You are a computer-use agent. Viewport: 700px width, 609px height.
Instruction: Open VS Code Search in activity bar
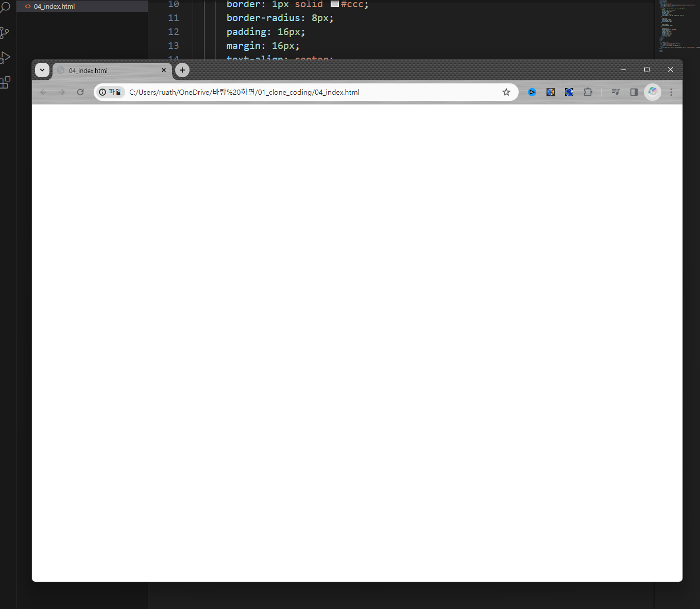(5, 8)
